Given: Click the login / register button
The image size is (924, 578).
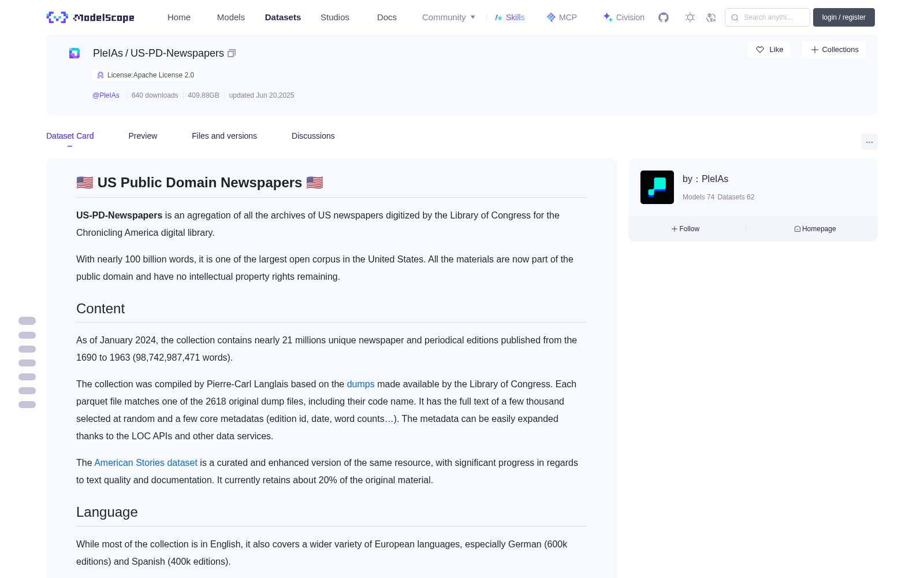Looking at the screenshot, I should tap(844, 17).
